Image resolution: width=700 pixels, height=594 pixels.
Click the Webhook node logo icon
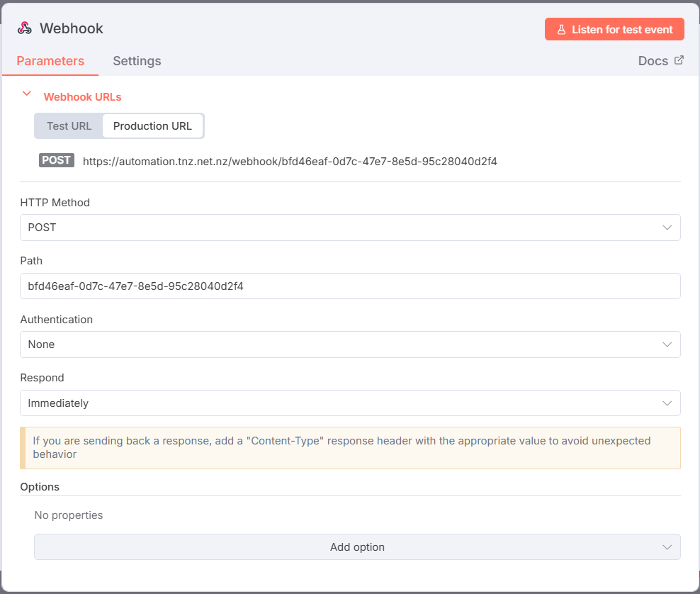(25, 28)
